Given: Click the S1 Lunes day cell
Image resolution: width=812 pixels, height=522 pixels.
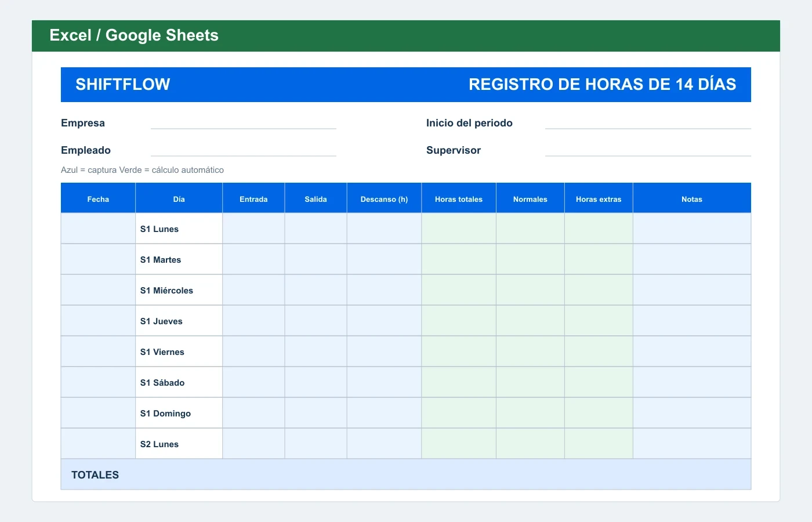Looking at the screenshot, I should tap(179, 229).
